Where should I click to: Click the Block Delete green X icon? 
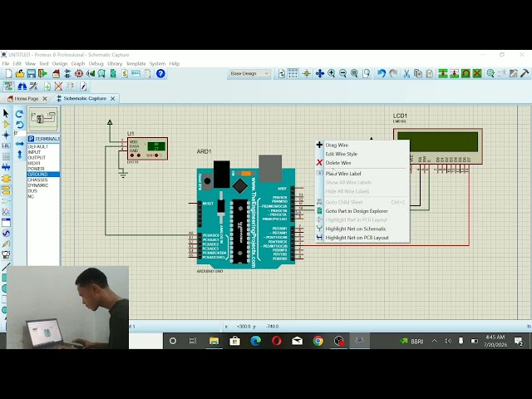point(477,74)
